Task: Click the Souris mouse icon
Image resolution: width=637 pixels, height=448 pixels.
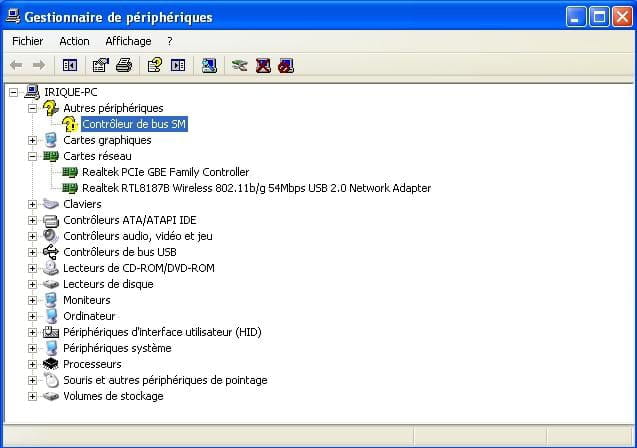Action: tap(52, 380)
